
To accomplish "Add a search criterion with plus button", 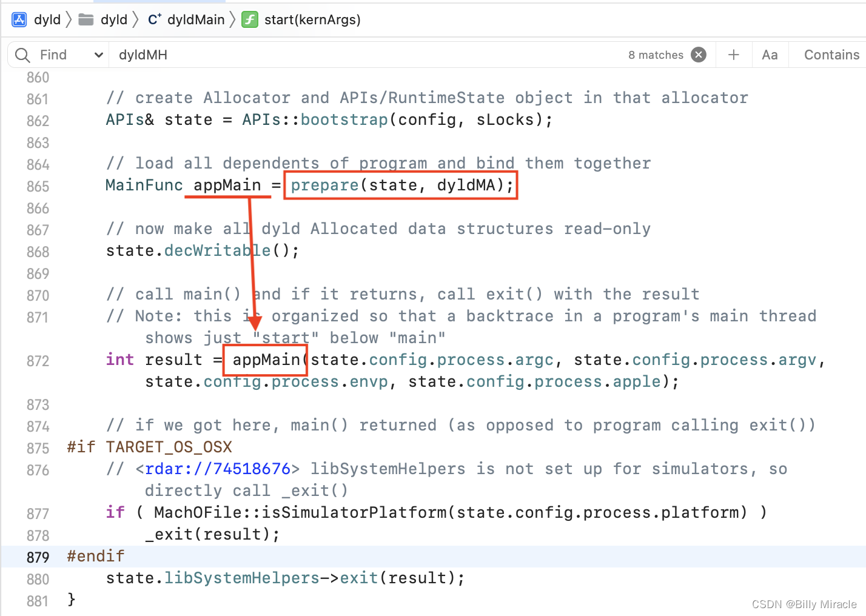I will pos(734,55).
